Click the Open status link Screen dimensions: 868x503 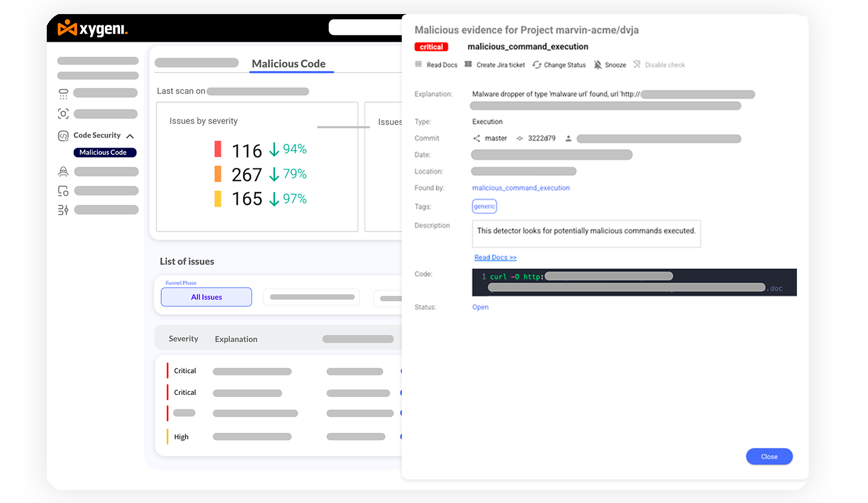pyautogui.click(x=480, y=307)
